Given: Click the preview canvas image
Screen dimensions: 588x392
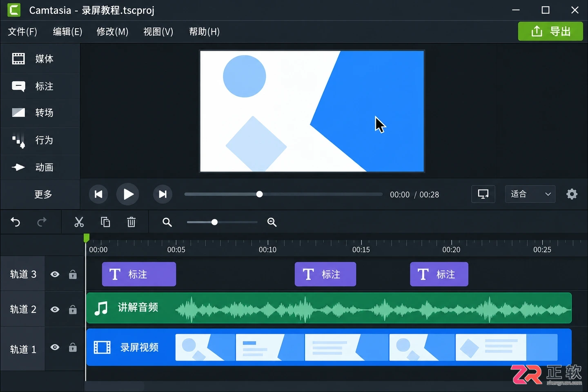Looking at the screenshot, I should (312, 111).
